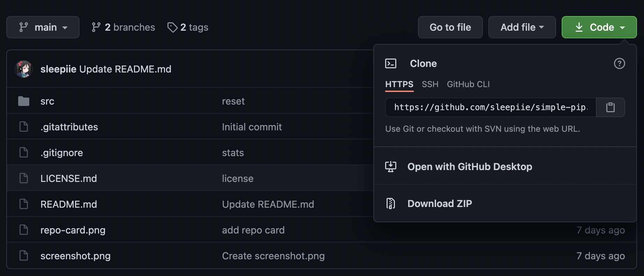Click the branch icon beside 2 branches
This screenshot has width=644, height=276.
click(96, 27)
